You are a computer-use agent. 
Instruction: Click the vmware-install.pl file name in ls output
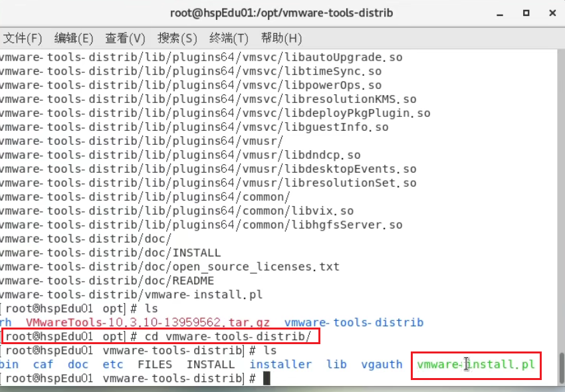coord(476,365)
